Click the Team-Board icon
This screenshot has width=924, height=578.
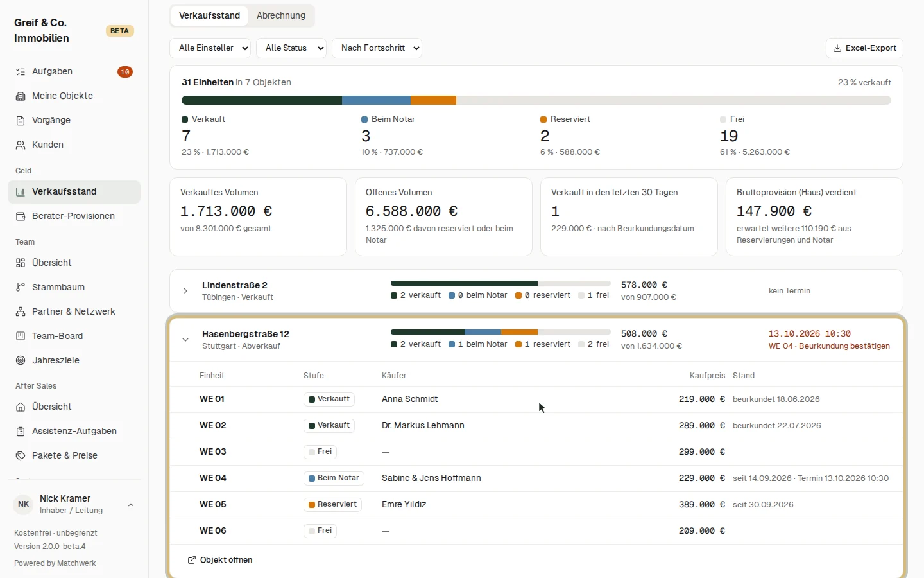point(21,336)
